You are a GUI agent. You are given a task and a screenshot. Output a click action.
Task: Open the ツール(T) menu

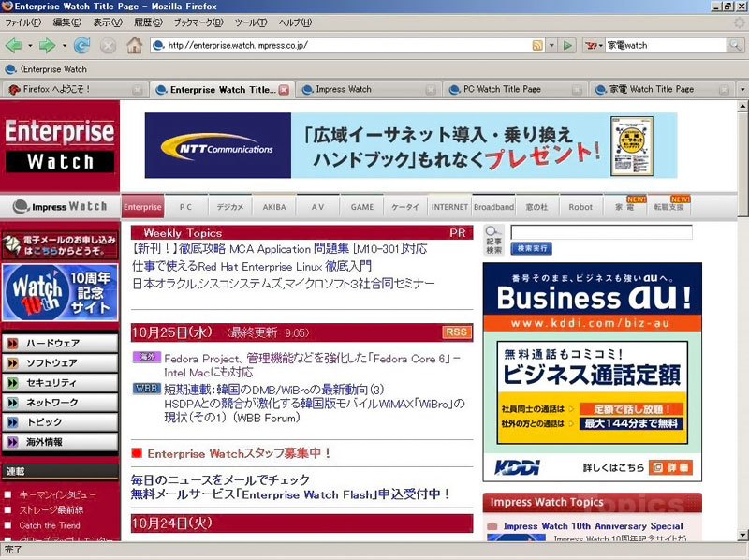click(x=251, y=22)
